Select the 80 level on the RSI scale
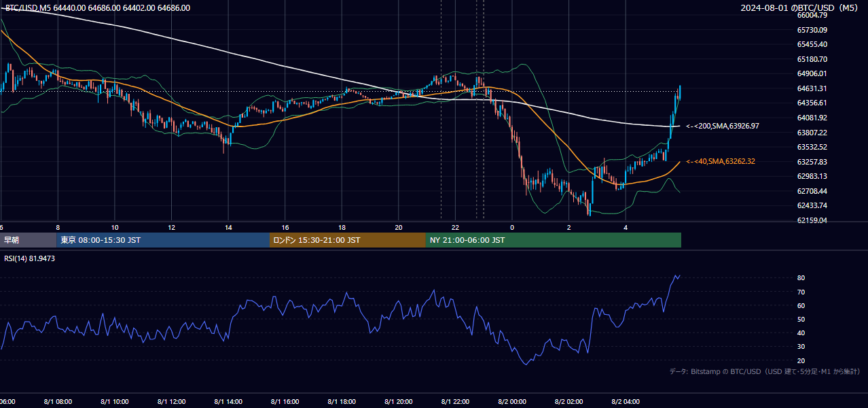Screen dimensions: 868x408 click(x=801, y=278)
